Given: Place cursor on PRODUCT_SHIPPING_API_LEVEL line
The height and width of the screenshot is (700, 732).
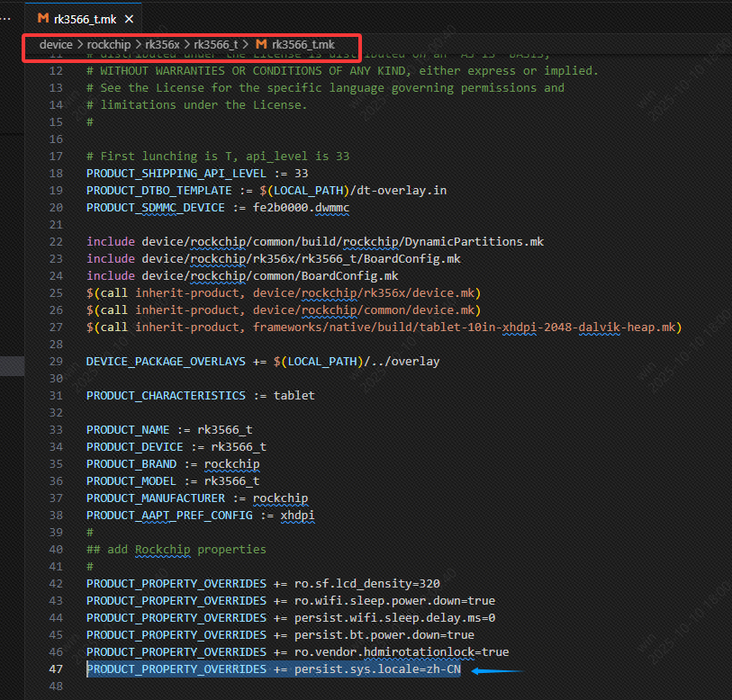Looking at the screenshot, I should (x=196, y=173).
